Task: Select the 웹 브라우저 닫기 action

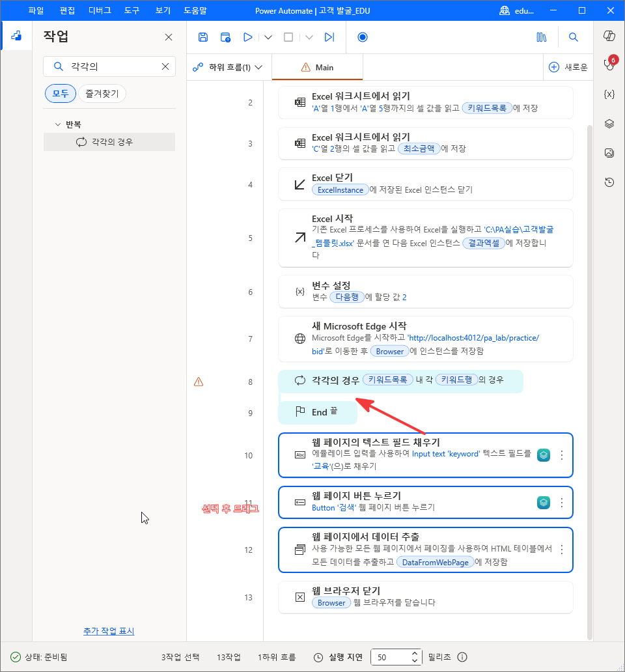Action: 425,597
